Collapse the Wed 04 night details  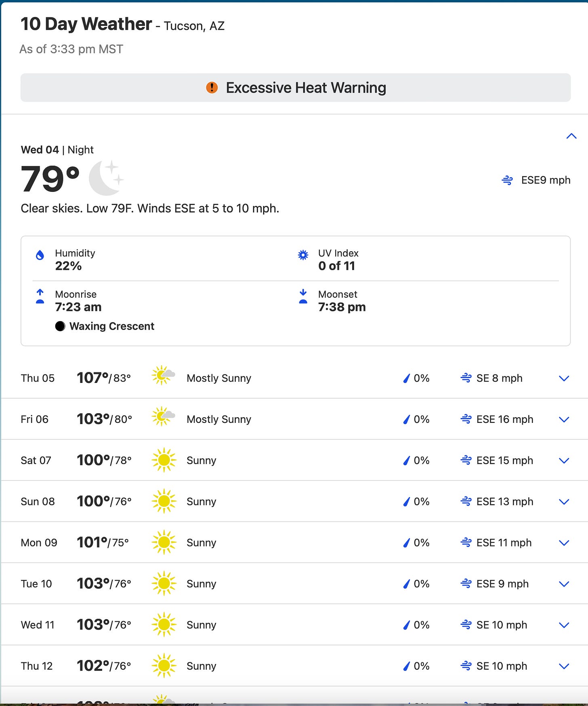571,136
